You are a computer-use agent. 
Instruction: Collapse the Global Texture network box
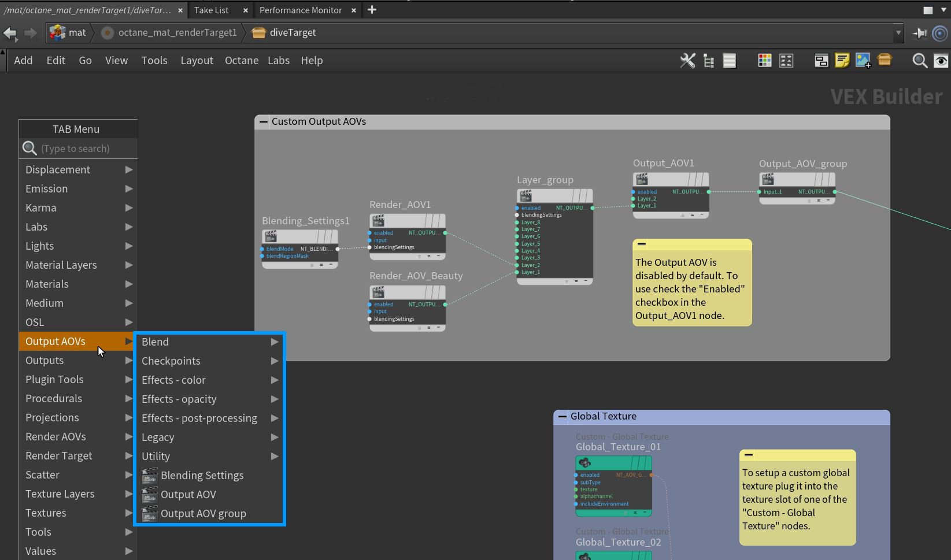click(x=563, y=416)
